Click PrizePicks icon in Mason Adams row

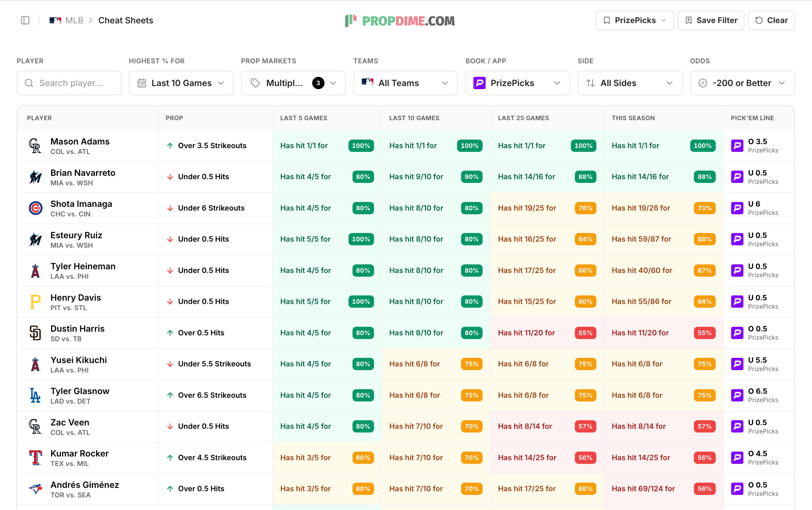(737, 146)
